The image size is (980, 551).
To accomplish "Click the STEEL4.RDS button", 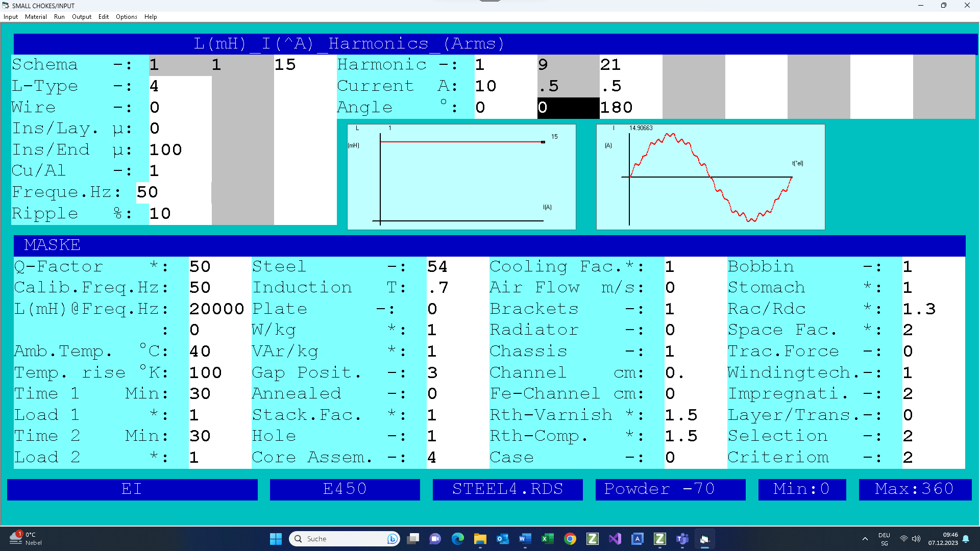I will 508,489.
